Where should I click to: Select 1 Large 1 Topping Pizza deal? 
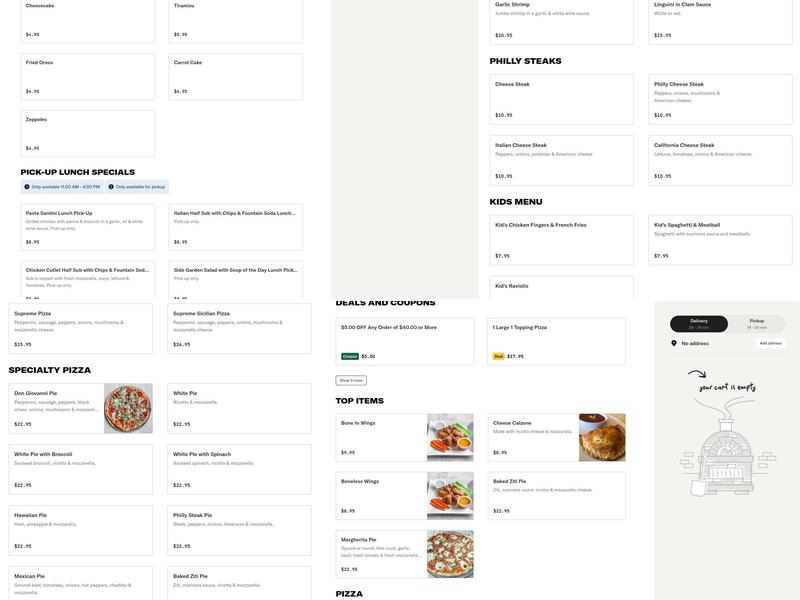[556, 341]
